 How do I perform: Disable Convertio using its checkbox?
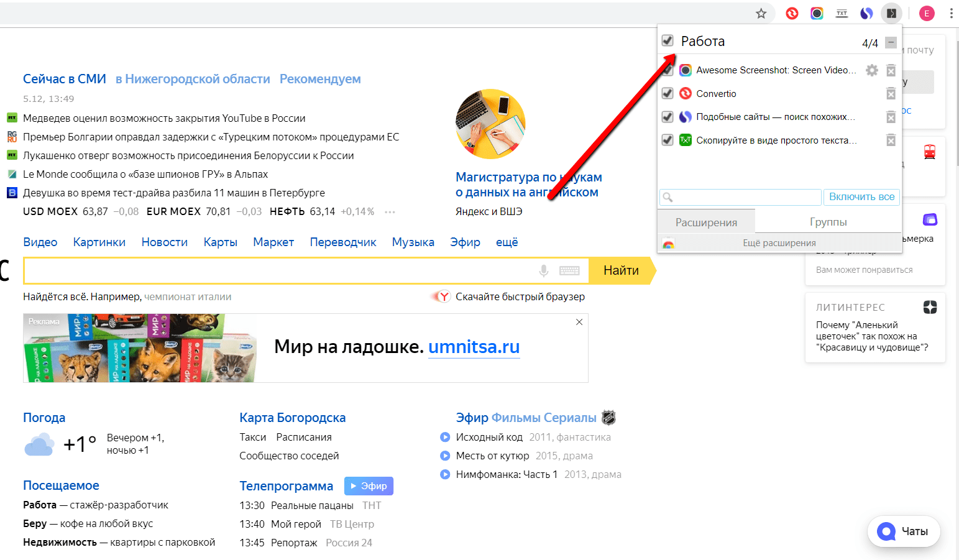click(x=668, y=93)
